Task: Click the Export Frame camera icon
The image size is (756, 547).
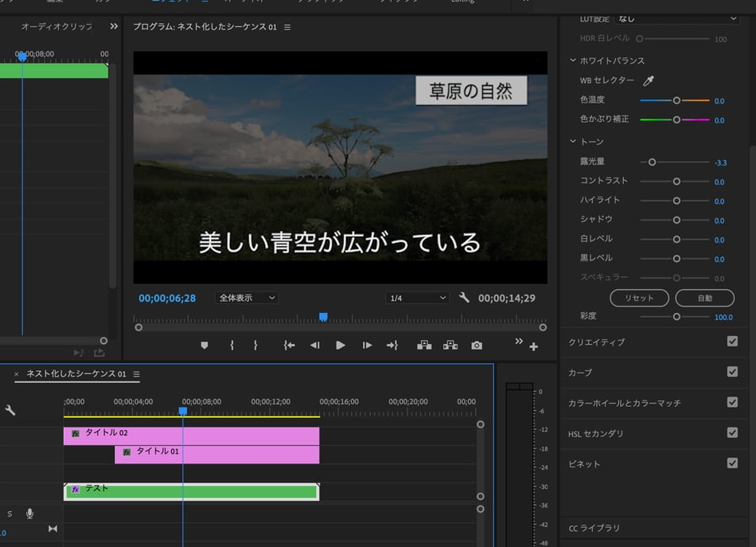Action: click(x=477, y=346)
